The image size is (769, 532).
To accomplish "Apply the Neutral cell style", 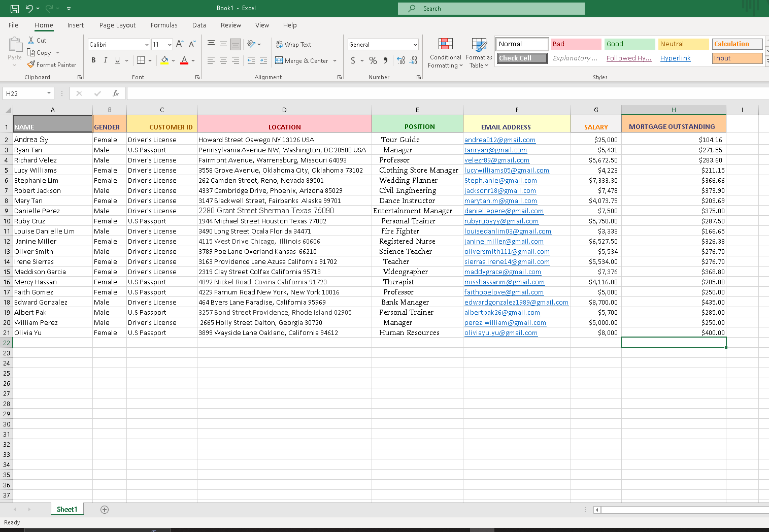I will 684,44.
